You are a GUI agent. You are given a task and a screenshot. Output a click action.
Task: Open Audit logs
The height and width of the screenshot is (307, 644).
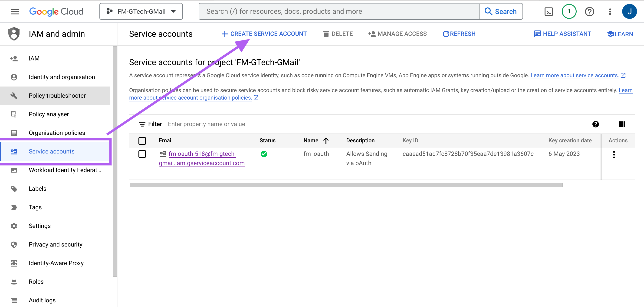55,300
